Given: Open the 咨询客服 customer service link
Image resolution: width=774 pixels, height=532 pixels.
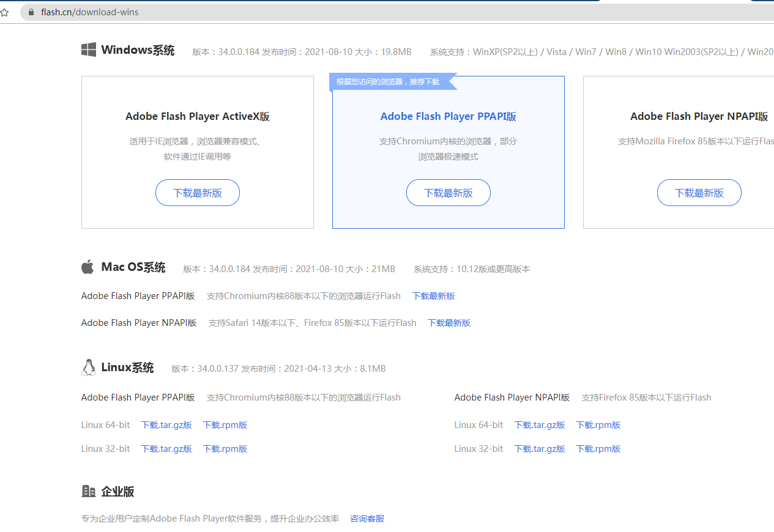Looking at the screenshot, I should 367,519.
